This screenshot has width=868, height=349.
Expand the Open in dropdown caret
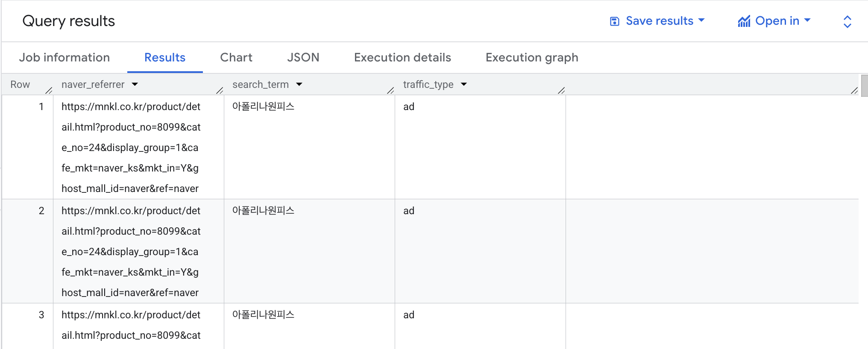[807, 20]
